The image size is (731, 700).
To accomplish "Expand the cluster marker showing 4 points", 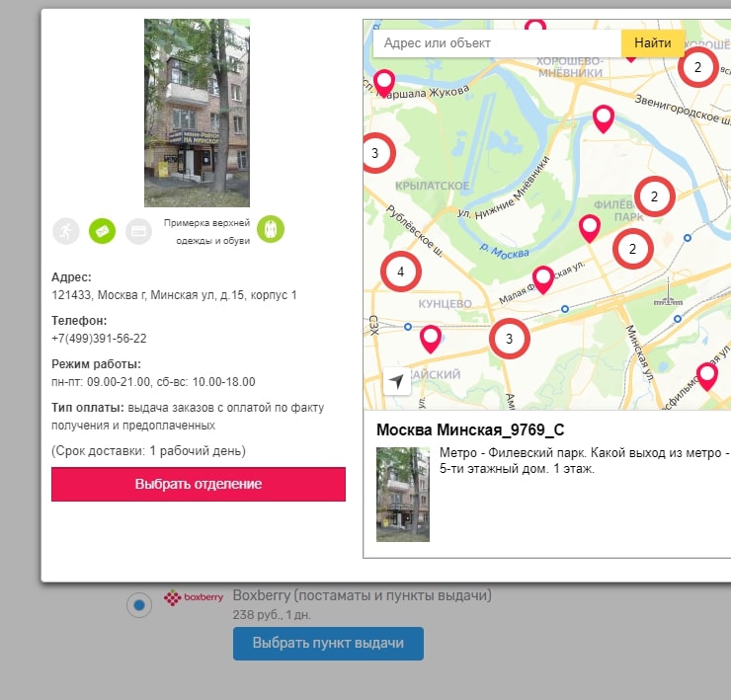I will [x=400, y=271].
